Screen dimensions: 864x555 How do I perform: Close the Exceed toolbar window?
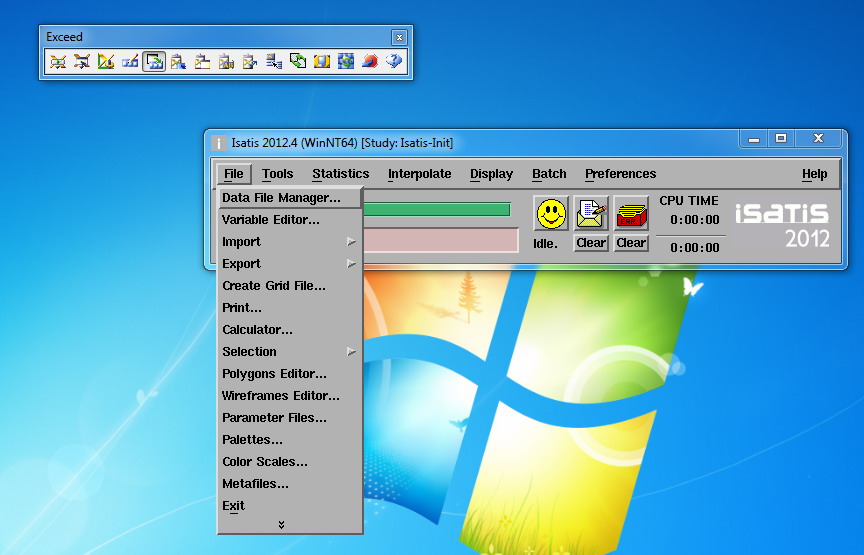point(399,37)
